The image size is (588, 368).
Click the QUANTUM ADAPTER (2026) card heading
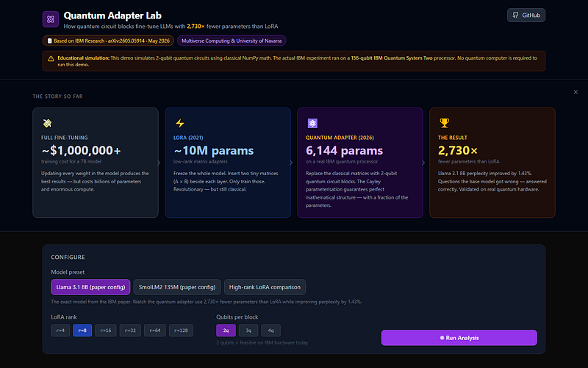click(x=340, y=138)
